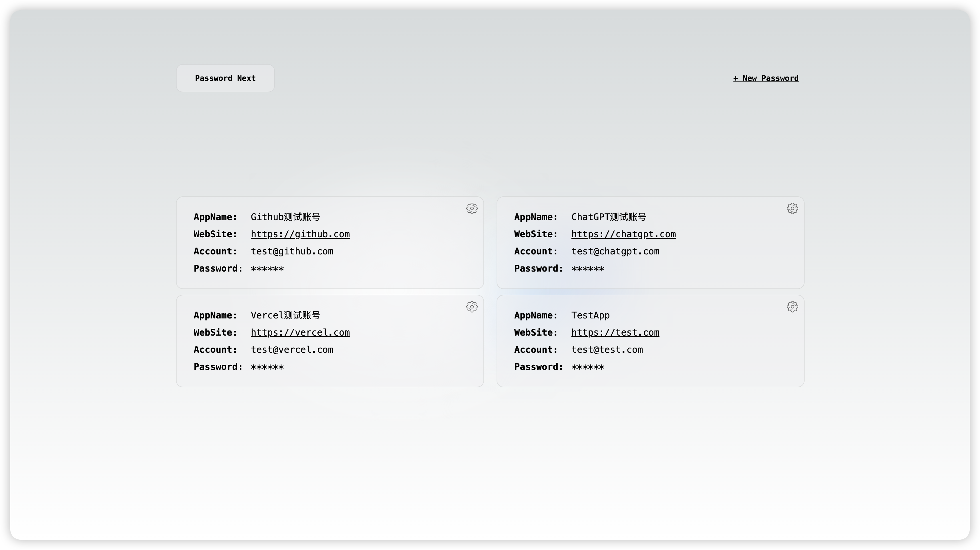The image size is (980, 550).
Task: Open settings gear on Vercel测试账号 card
Action: pos(472,307)
